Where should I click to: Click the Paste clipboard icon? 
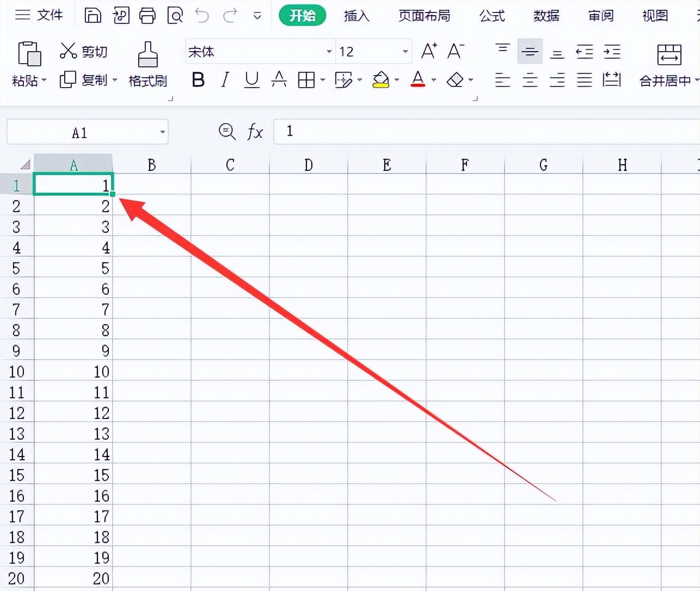pyautogui.click(x=29, y=54)
